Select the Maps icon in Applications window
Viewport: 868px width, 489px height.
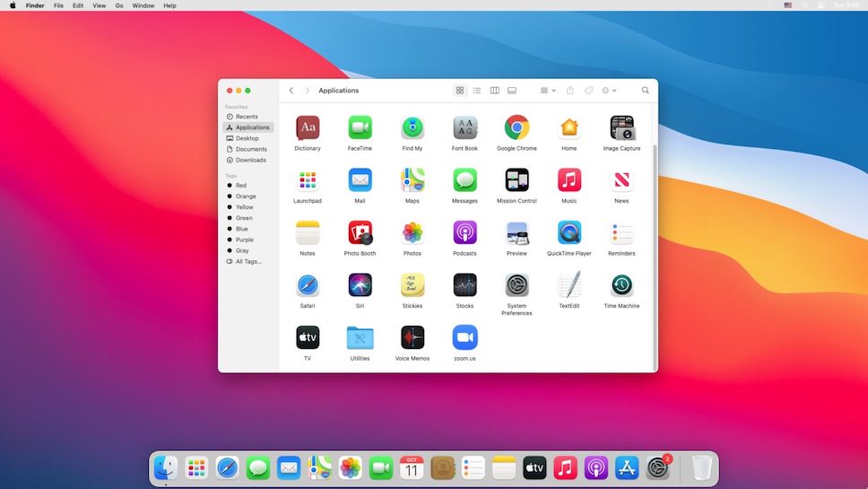point(412,180)
